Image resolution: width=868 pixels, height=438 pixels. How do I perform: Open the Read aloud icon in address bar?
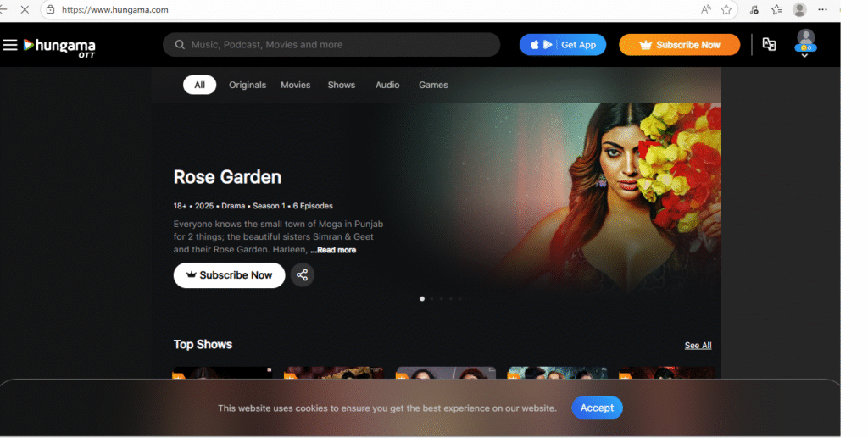coord(706,9)
